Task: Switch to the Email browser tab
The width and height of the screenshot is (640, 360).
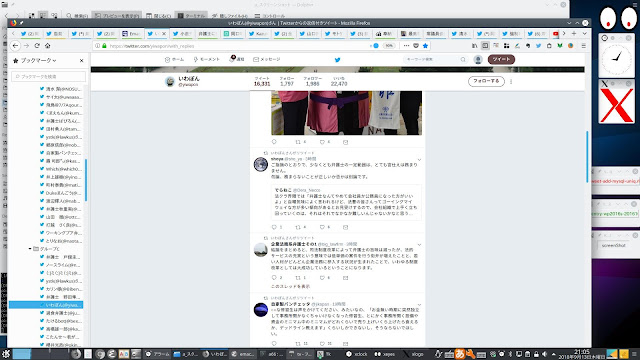Action: click(131, 34)
